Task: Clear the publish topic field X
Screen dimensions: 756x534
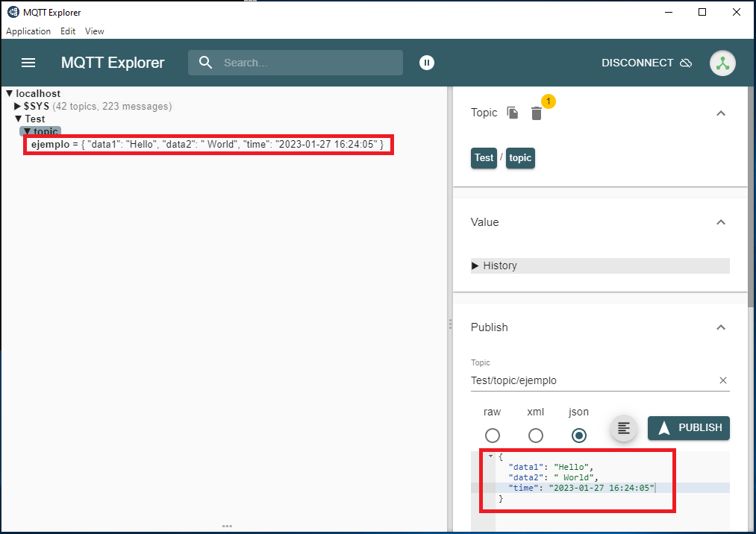Action: tap(722, 380)
